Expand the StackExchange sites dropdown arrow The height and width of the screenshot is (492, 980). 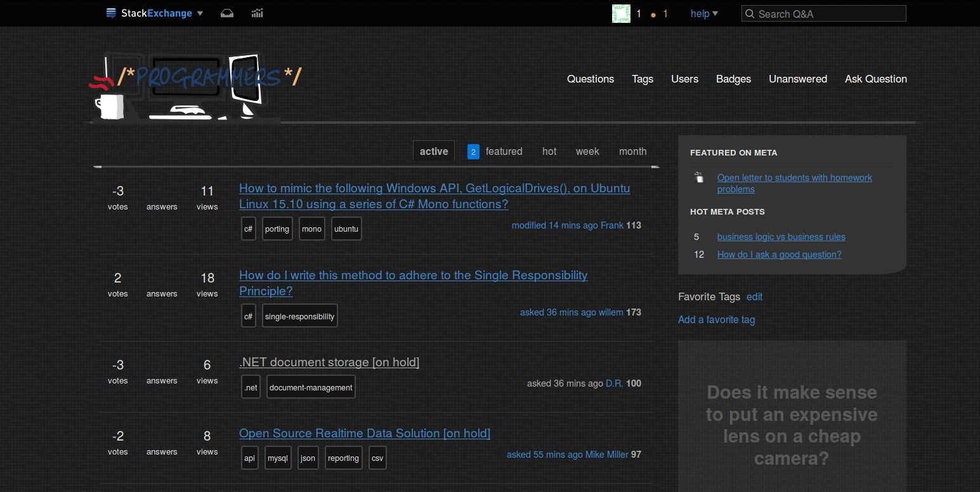(x=200, y=13)
